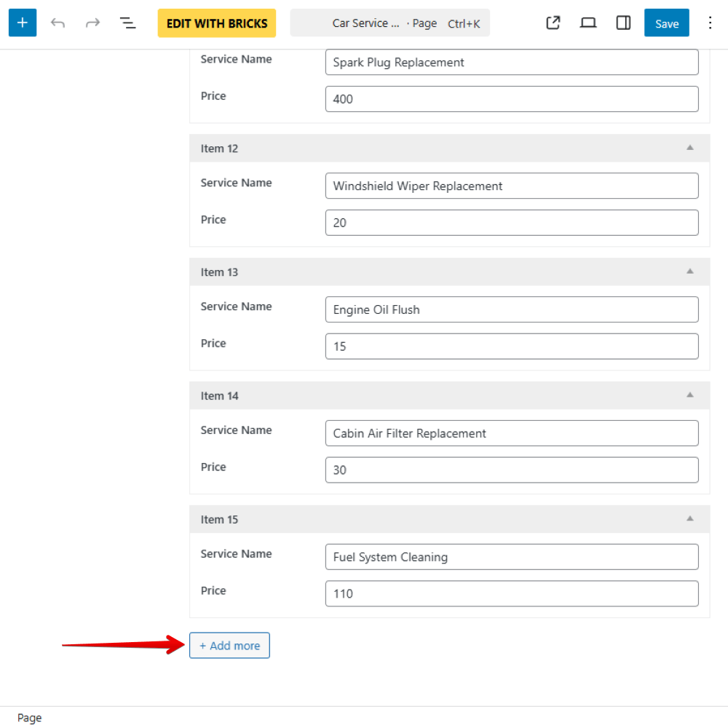Open the block inserter with the plus icon
This screenshot has width=728, height=728.
click(x=22, y=23)
